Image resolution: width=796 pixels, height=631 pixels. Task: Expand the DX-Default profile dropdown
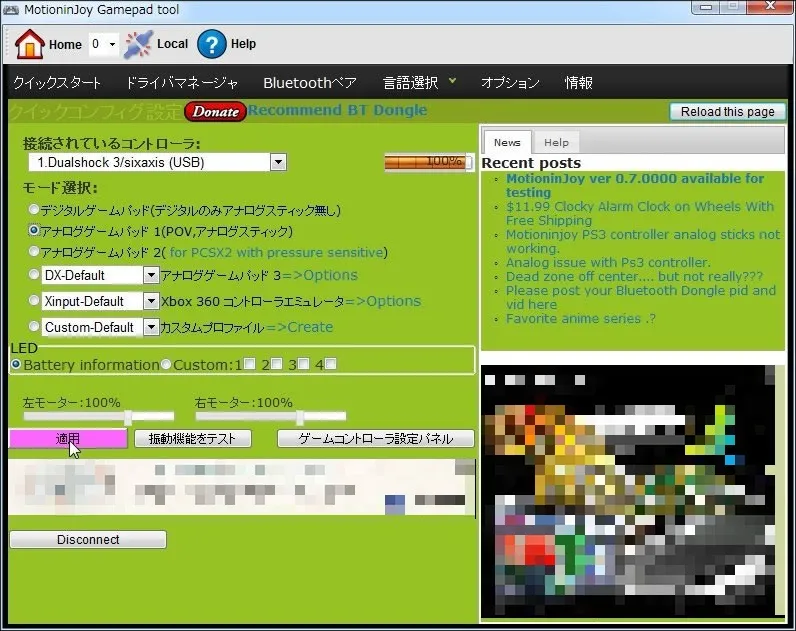[x=151, y=275]
